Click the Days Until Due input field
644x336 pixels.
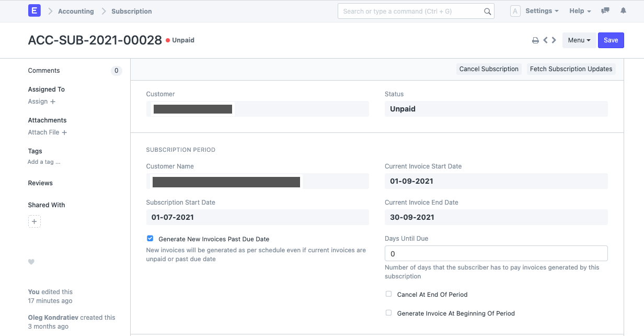pyautogui.click(x=496, y=253)
